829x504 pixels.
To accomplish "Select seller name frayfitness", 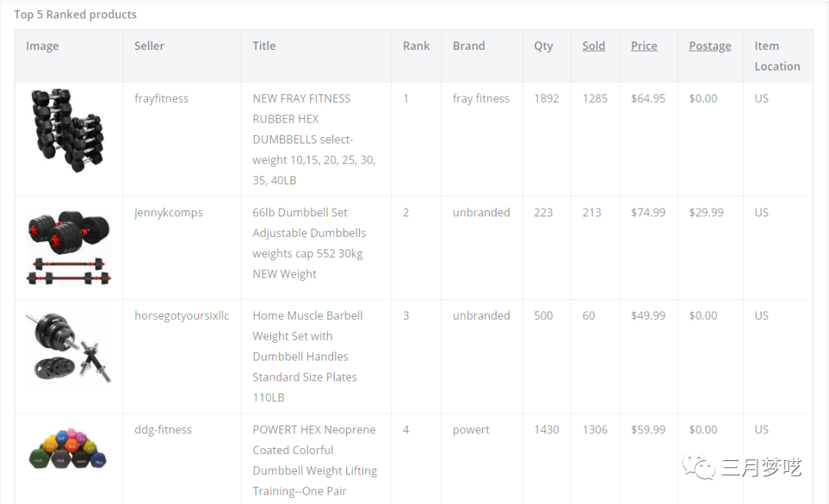I will tap(161, 98).
